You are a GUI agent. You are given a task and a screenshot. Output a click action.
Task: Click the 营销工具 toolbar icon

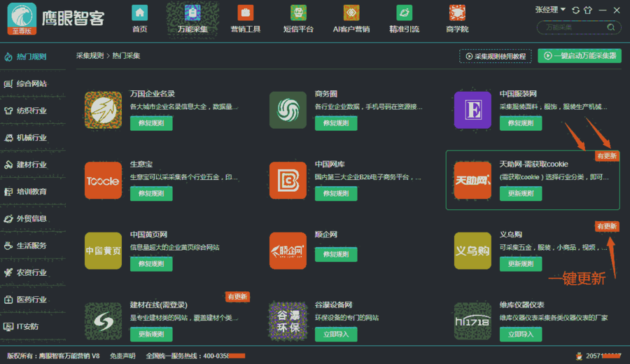245,13
